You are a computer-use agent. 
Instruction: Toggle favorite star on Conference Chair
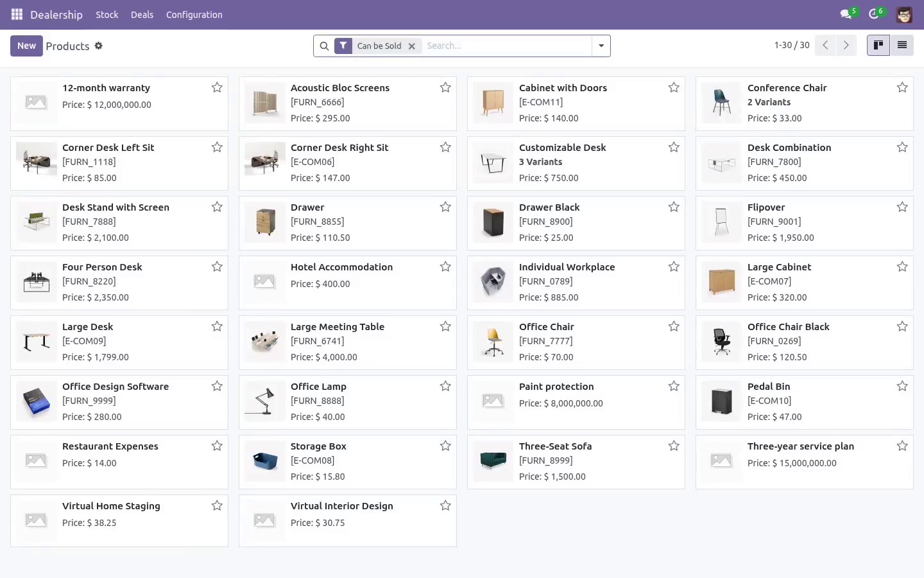(902, 87)
